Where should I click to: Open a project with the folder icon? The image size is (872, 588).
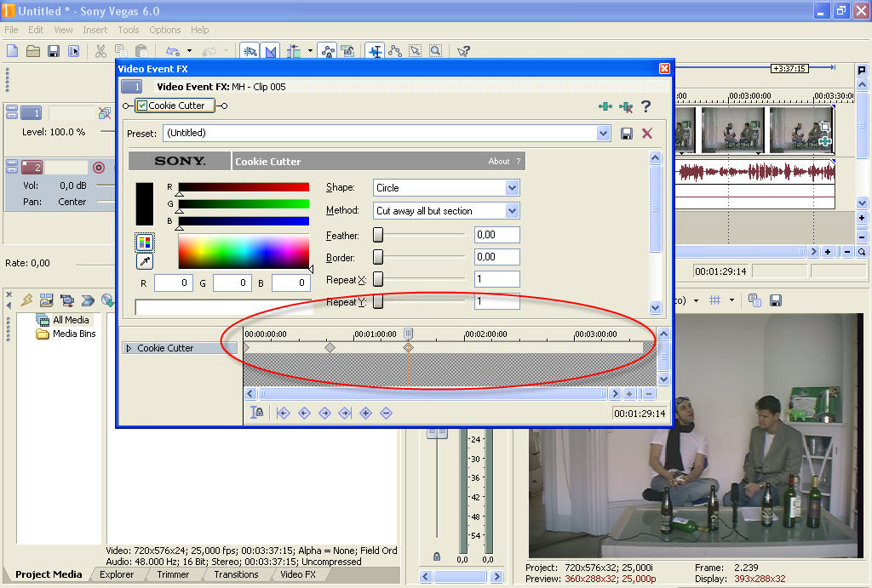[x=33, y=51]
